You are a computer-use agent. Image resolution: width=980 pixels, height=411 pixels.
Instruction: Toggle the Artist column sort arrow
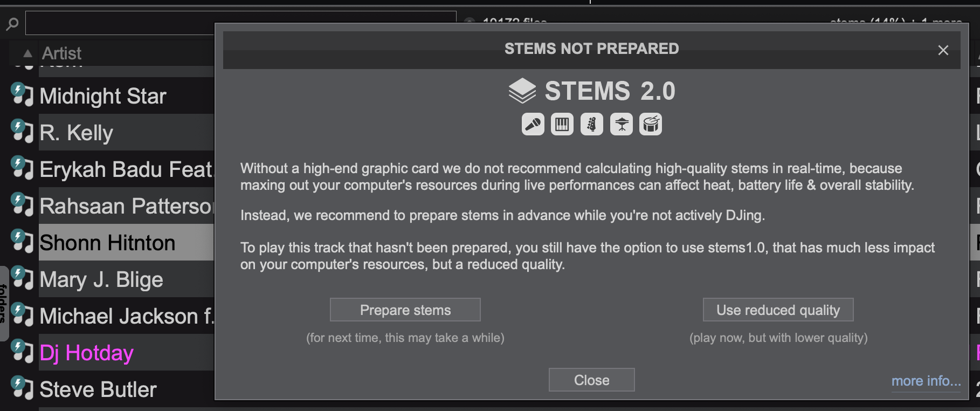27,53
